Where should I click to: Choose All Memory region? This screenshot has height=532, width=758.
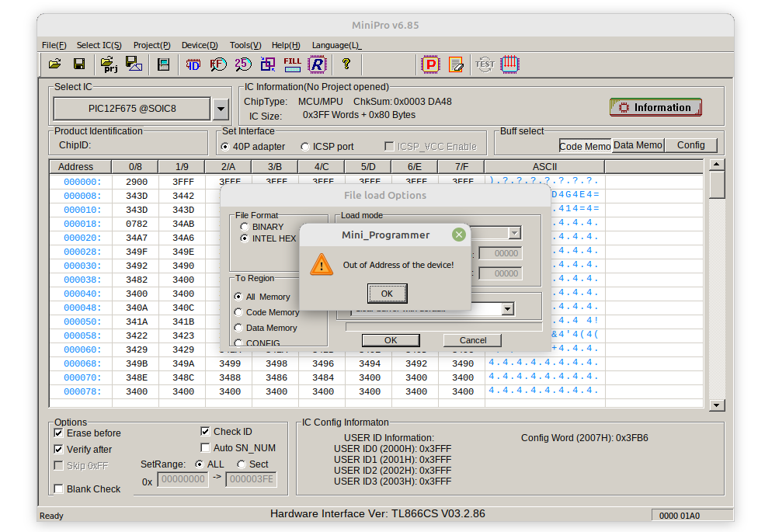tap(263, 297)
